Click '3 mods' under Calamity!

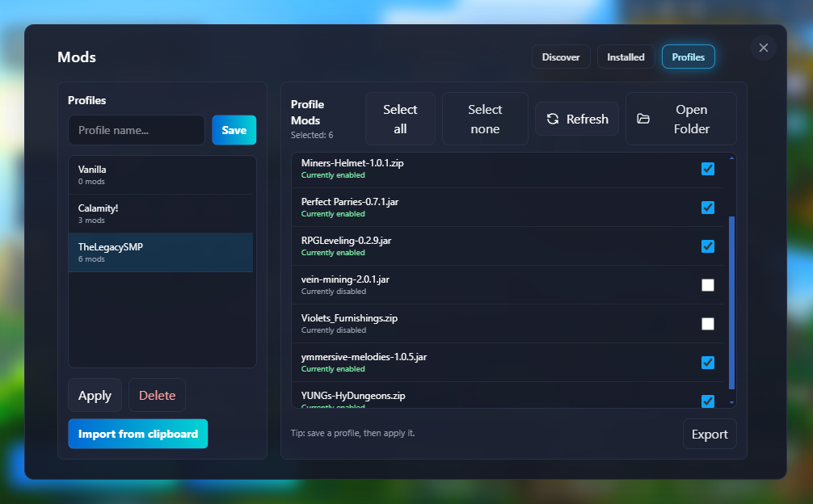pos(91,220)
